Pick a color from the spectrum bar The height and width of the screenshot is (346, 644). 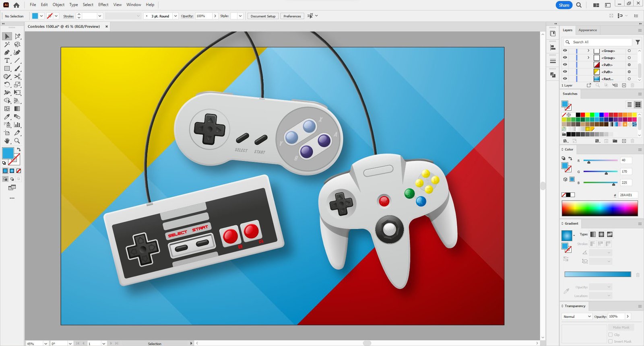600,209
